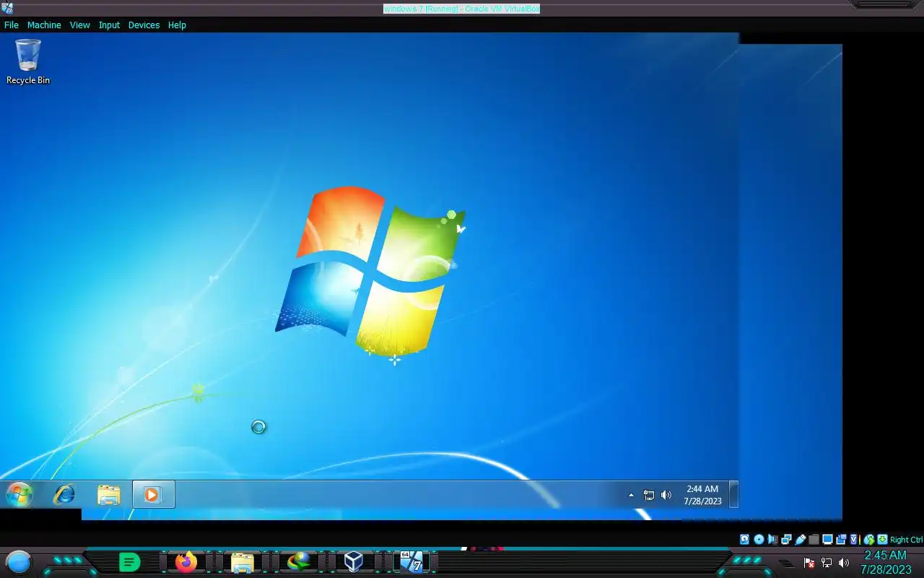This screenshot has width=924, height=578.
Task: Select the Recycle Bin desktop icon
Action: pyautogui.click(x=28, y=62)
